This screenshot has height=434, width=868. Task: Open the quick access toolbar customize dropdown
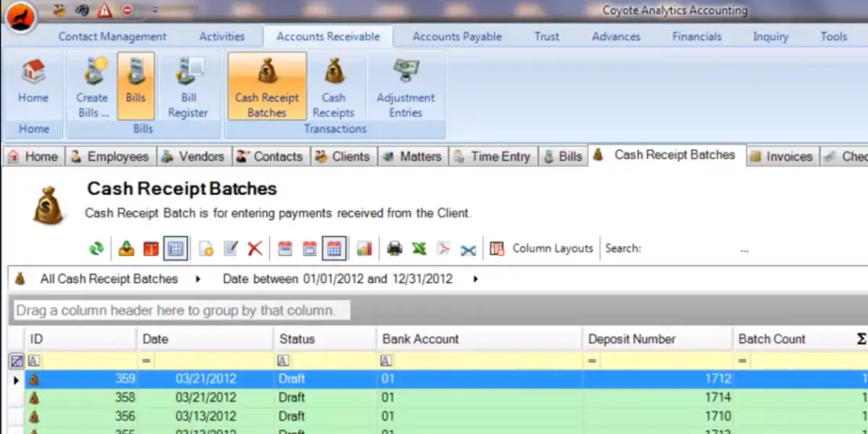154,11
